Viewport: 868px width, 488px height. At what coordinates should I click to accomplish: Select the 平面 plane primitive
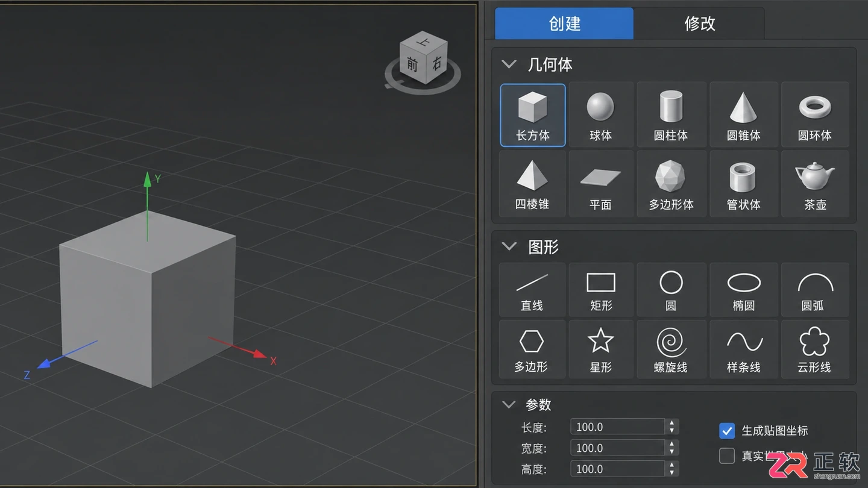click(x=601, y=184)
